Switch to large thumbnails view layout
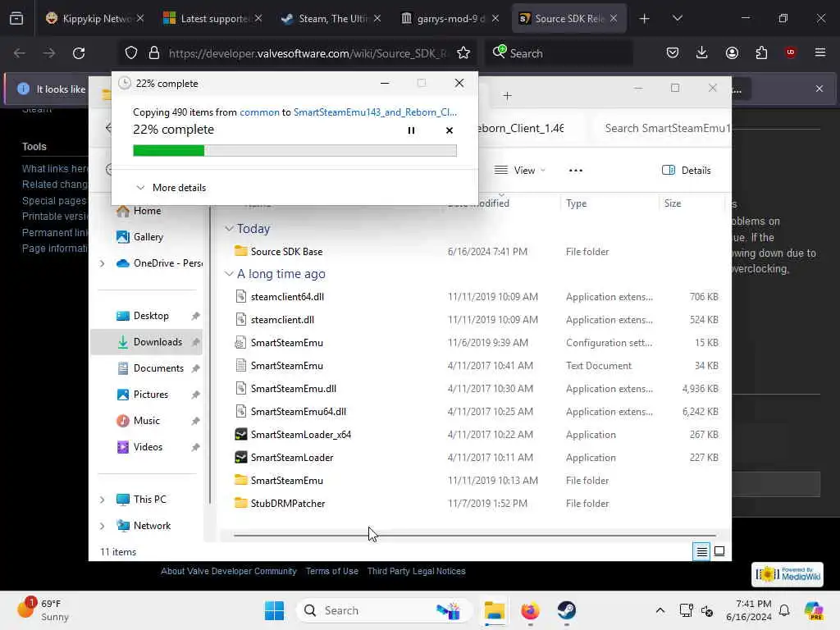The image size is (840, 630). pyautogui.click(x=719, y=551)
